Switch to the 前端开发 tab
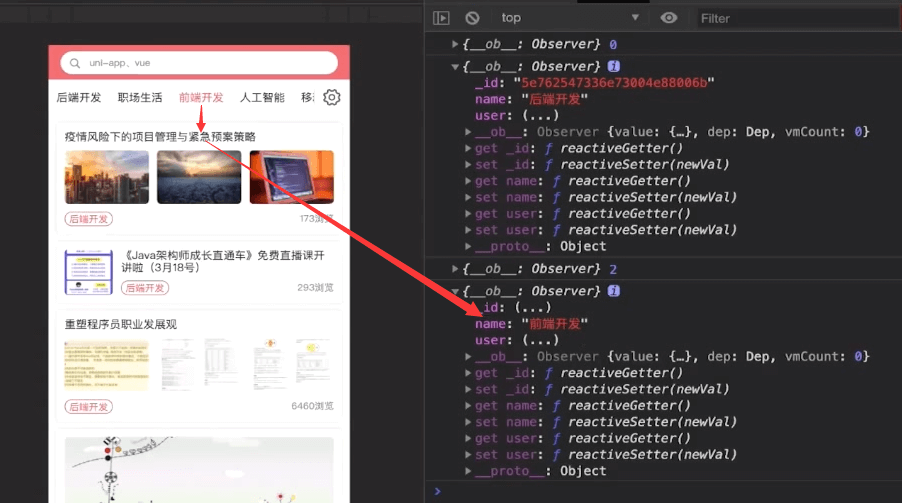The image size is (902, 503). point(201,97)
